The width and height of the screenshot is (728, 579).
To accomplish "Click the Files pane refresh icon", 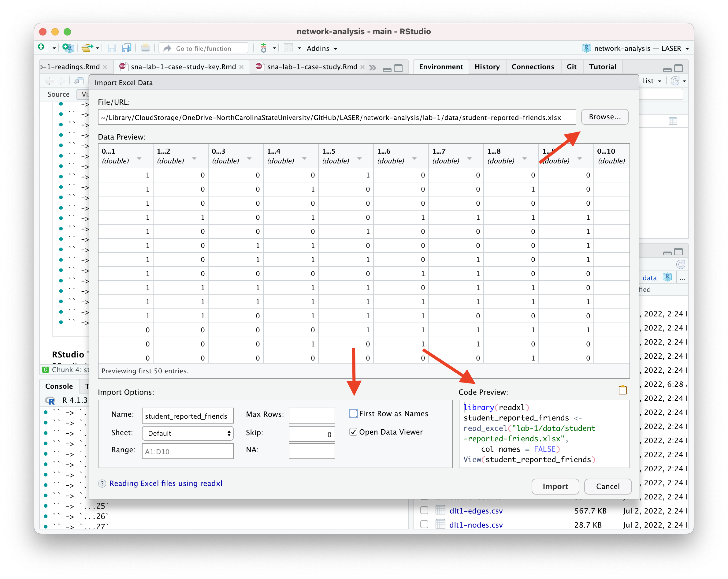I will (x=680, y=264).
